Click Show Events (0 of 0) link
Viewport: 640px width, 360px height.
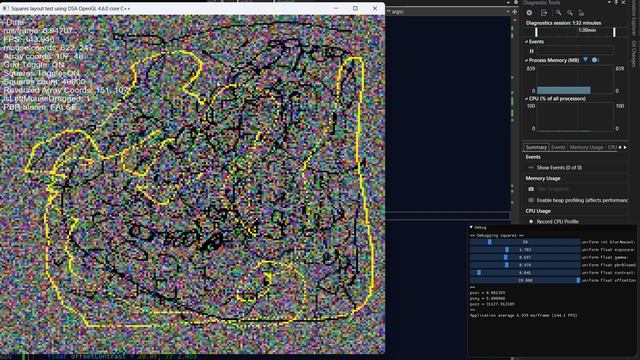(x=559, y=168)
